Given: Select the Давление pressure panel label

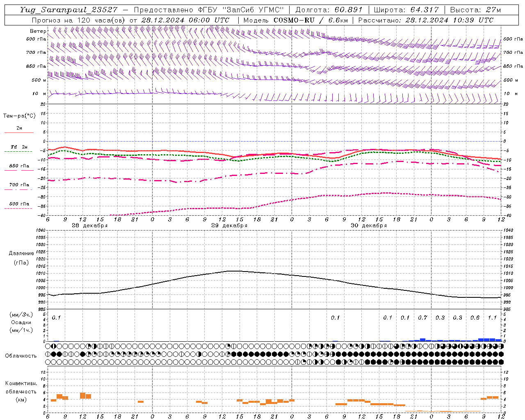Looking at the screenshot, I should point(21,253).
